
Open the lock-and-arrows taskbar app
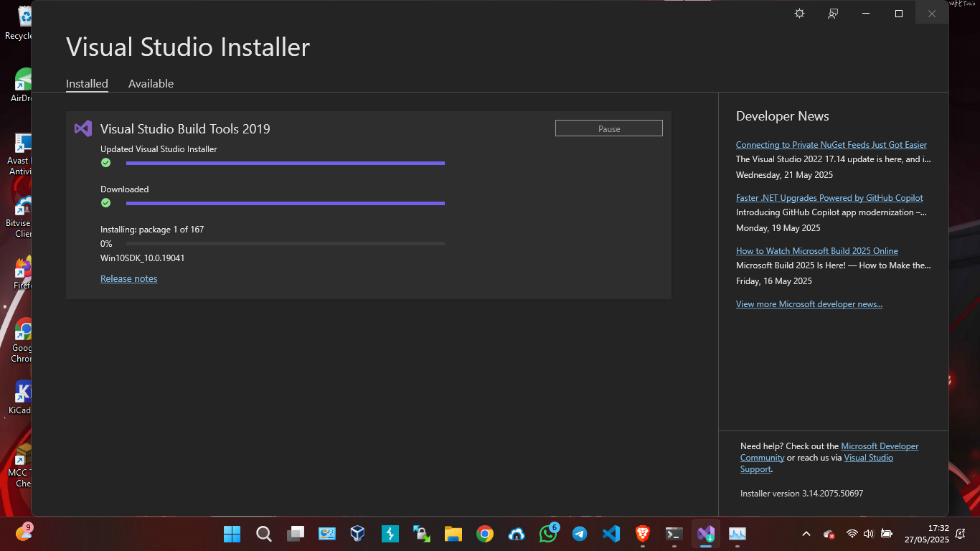click(x=421, y=534)
